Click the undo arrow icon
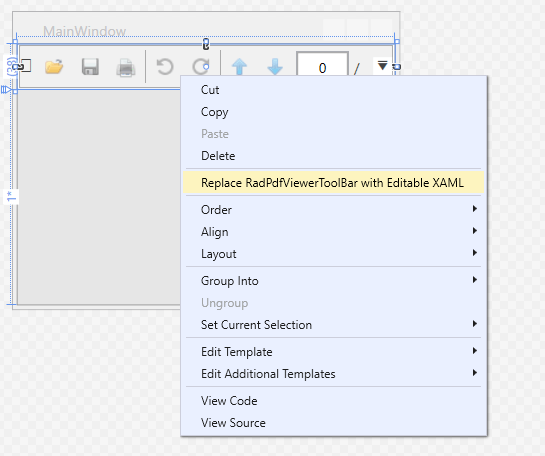The image size is (545, 456). [165, 67]
